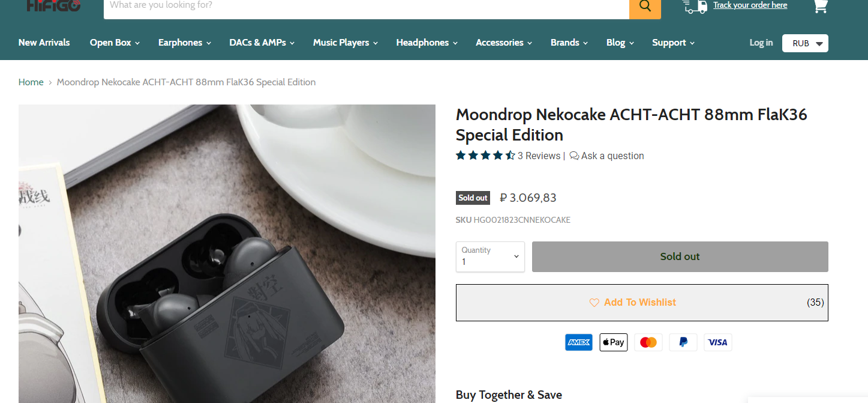Image resolution: width=868 pixels, height=403 pixels.
Task: Open the Quantity selector dropdown
Action: pyautogui.click(x=490, y=256)
